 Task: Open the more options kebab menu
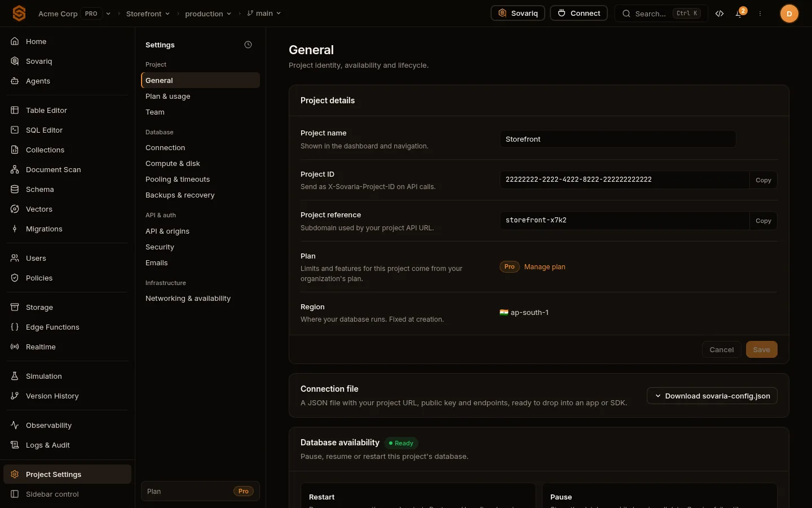(x=760, y=14)
